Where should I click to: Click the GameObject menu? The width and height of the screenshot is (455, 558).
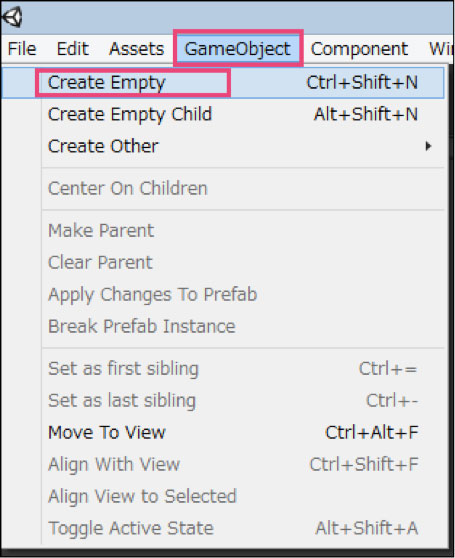(238, 49)
